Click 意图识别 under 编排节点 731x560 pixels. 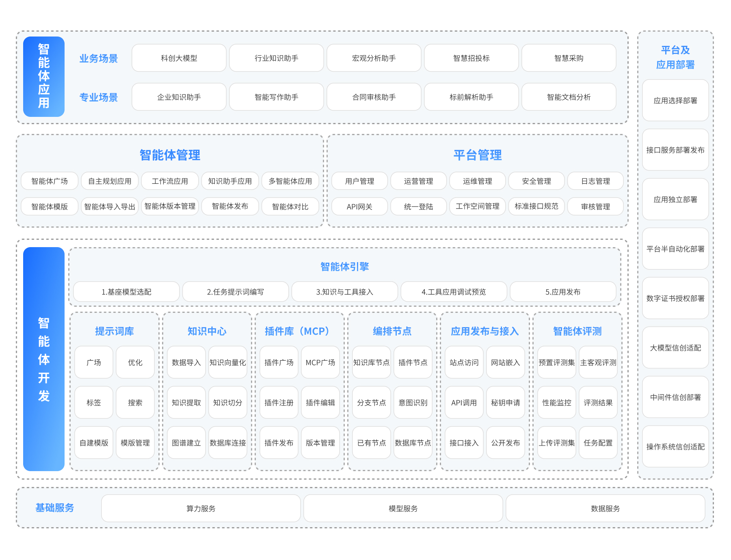(413, 403)
